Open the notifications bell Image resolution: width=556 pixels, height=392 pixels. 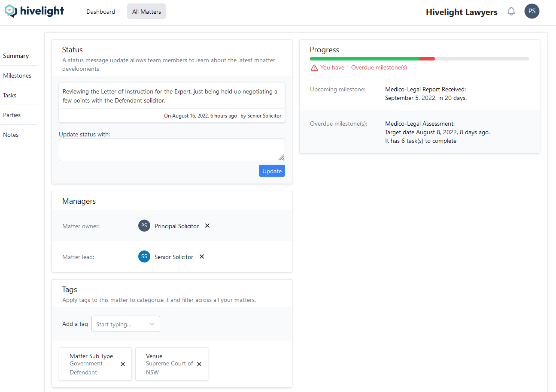coord(511,12)
